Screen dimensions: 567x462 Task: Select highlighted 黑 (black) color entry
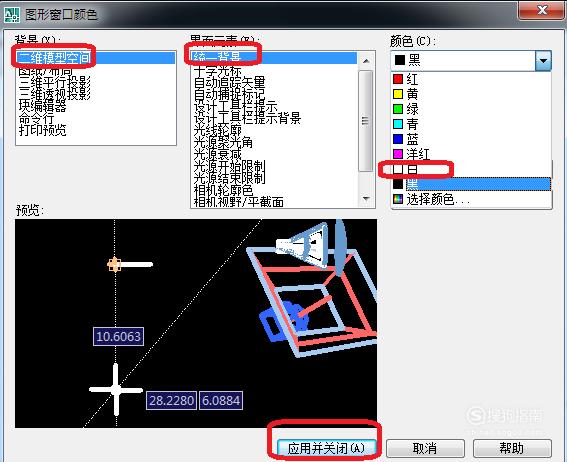(472, 184)
